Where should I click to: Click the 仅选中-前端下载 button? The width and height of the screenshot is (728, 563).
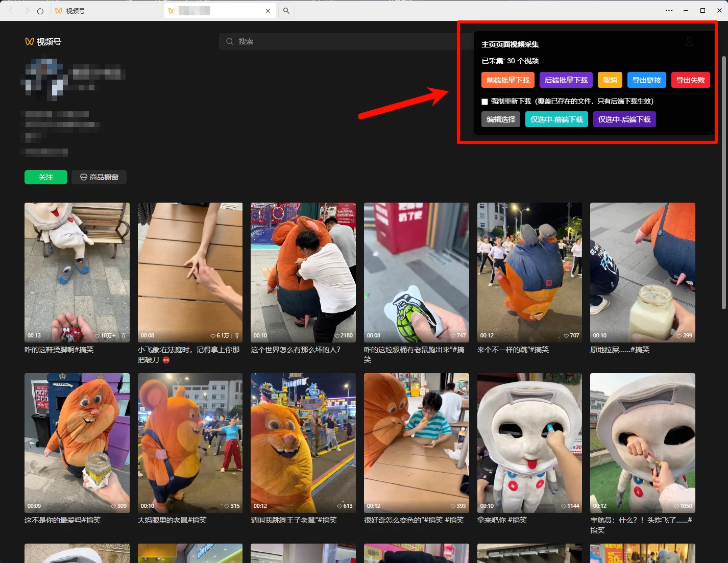click(x=556, y=119)
